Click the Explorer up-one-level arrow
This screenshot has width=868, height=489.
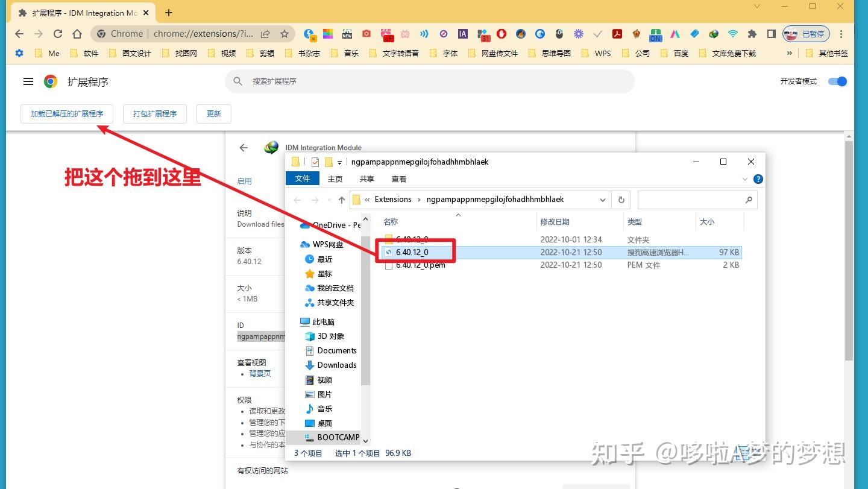coord(342,200)
